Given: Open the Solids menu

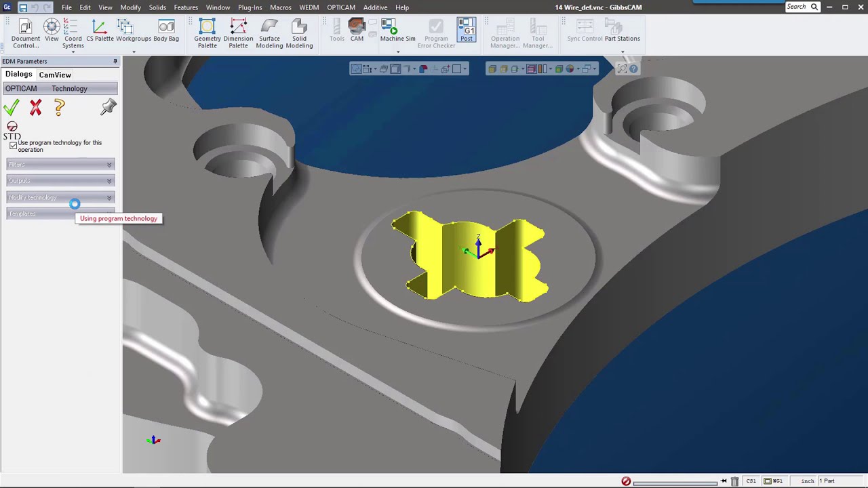Looking at the screenshot, I should 157,7.
